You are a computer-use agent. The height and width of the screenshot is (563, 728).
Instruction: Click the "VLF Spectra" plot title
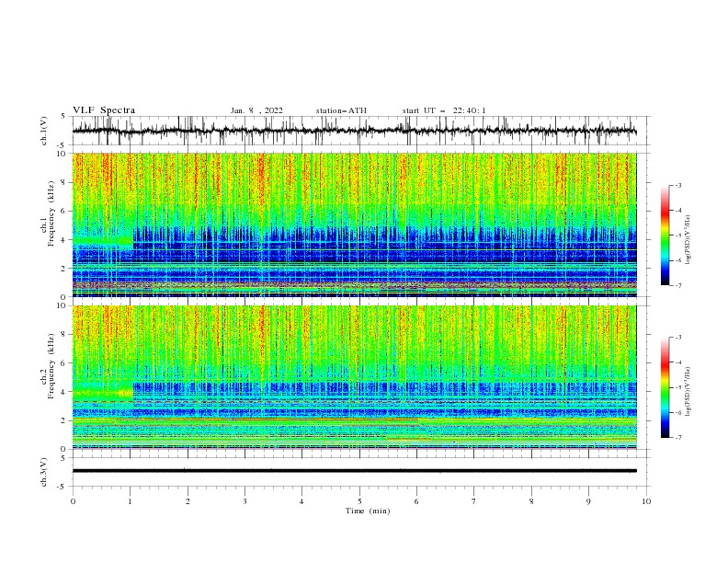[104, 110]
